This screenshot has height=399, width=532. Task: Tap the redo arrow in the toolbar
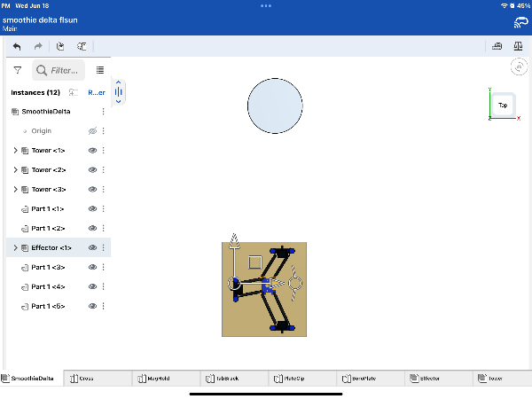37,46
